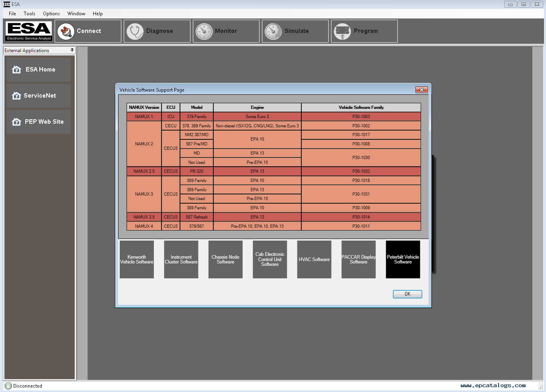Click the ESA logo in toolbar
This screenshot has height=392, width=546.
click(x=29, y=31)
